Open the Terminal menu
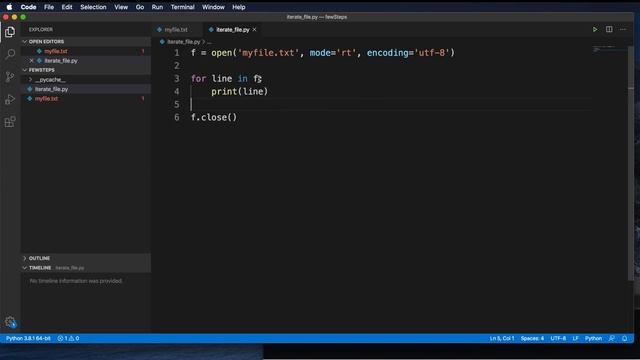This screenshot has width=640, height=360. (182, 7)
